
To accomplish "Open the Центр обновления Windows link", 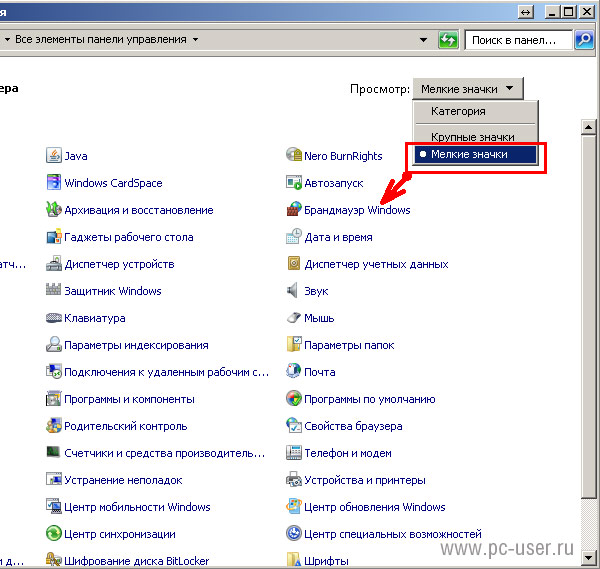I will (375, 507).
